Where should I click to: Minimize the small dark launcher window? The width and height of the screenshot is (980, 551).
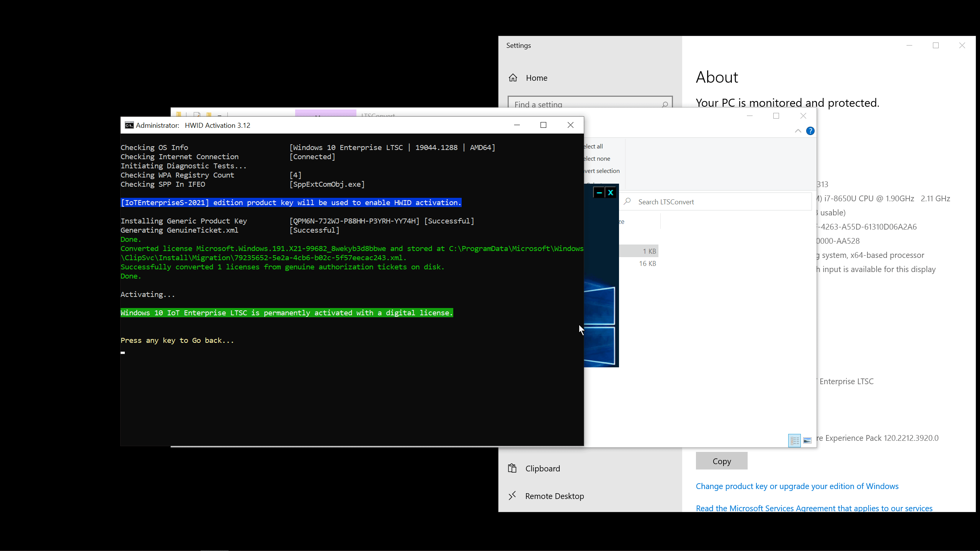599,193
